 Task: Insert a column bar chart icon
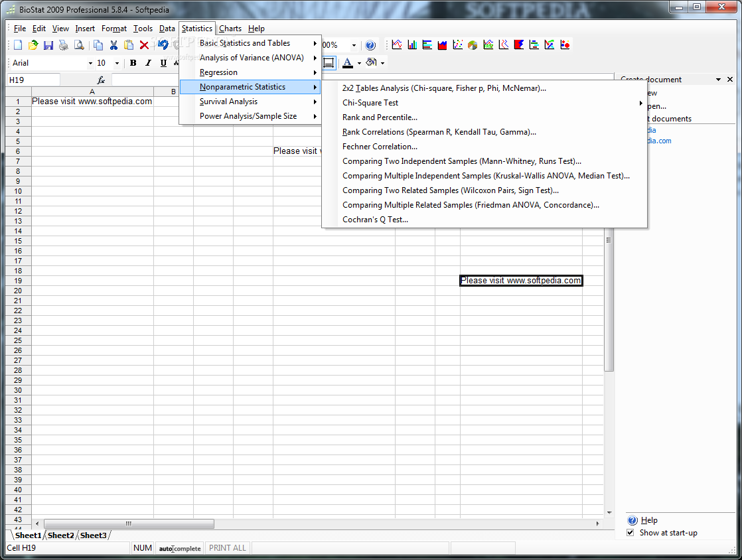point(412,45)
